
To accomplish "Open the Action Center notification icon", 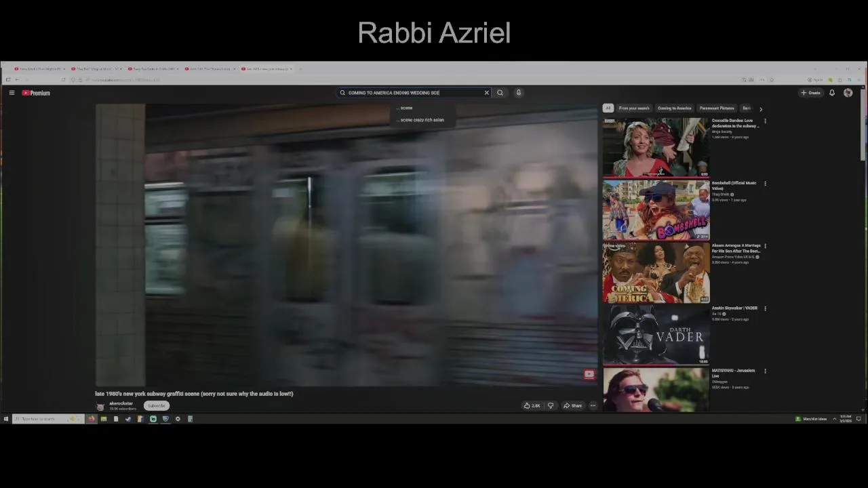I will [859, 419].
